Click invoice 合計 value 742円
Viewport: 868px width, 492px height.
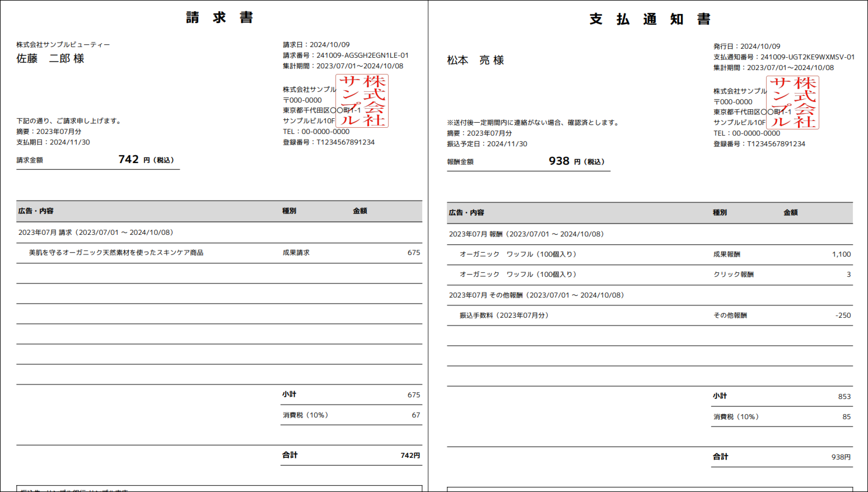pos(410,455)
